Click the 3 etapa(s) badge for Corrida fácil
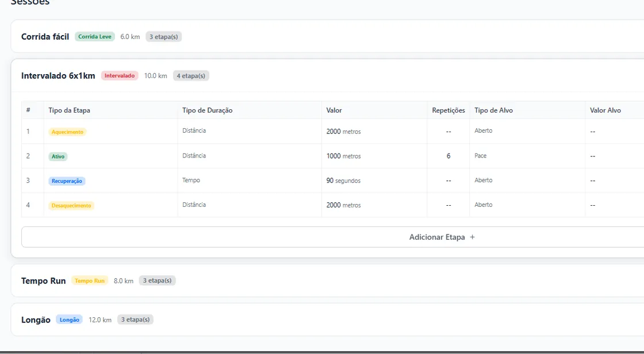 tap(163, 37)
